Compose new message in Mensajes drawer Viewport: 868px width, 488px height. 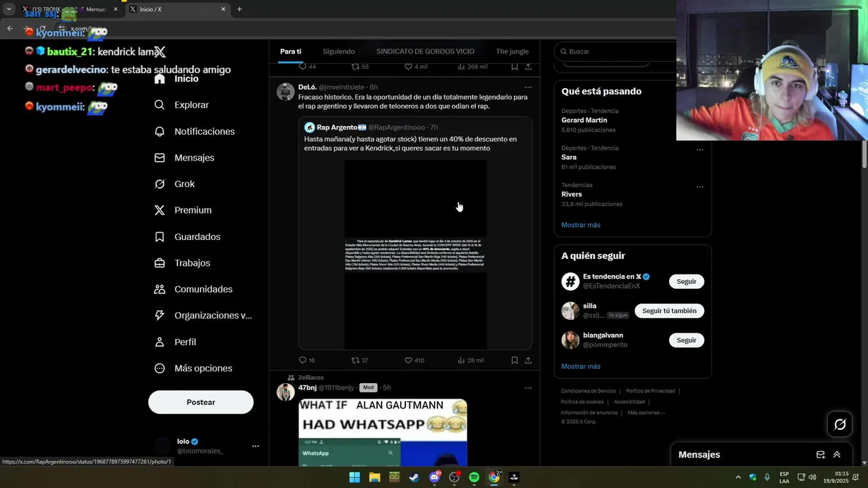(821, 455)
